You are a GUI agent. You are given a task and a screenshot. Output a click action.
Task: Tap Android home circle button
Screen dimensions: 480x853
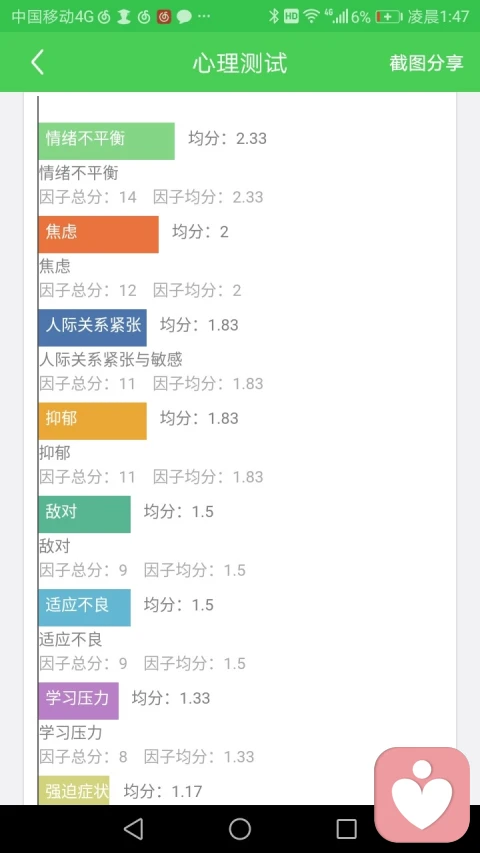click(x=240, y=829)
